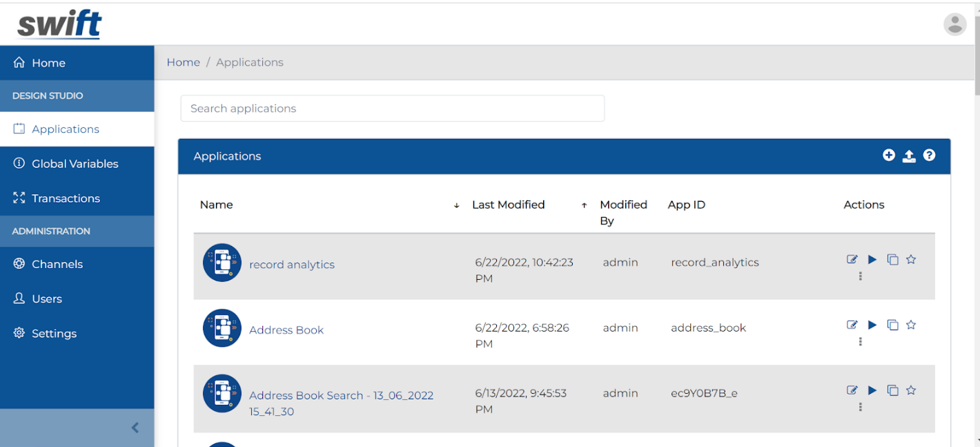Copy the record analytics application

(892, 260)
